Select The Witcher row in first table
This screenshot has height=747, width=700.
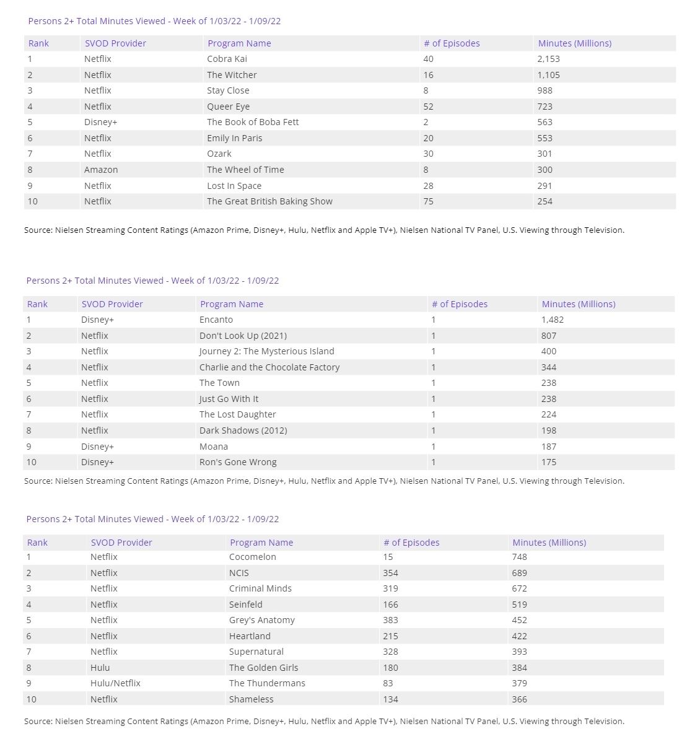(232, 75)
